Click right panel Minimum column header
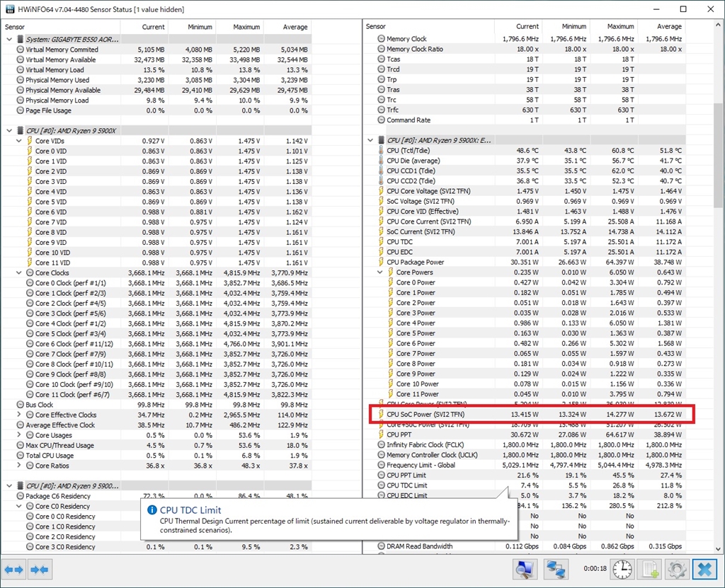This screenshot has height=588, width=725. [x=566, y=26]
